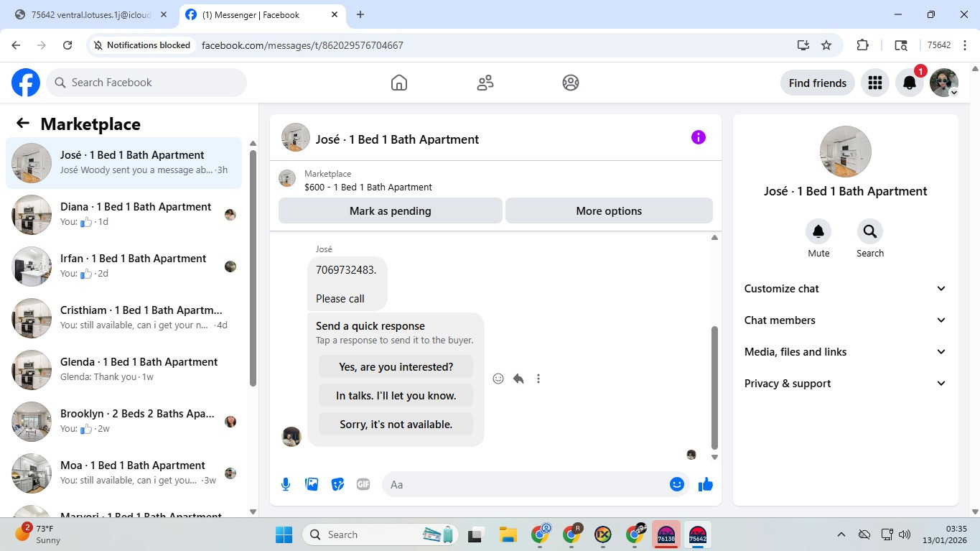Open Brooklyn 2 Beds 2 Baths conversation

click(x=123, y=422)
